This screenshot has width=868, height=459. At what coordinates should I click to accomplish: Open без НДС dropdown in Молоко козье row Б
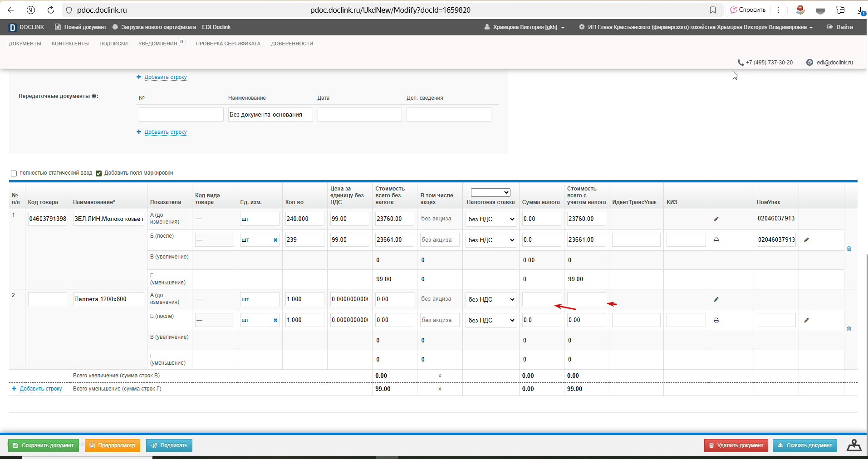point(491,240)
